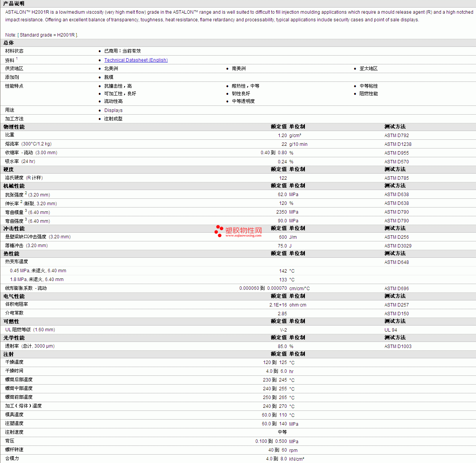Screen dimensions: 476x463
Task: Click the 机械性能 section header
Action: [x=14, y=186]
